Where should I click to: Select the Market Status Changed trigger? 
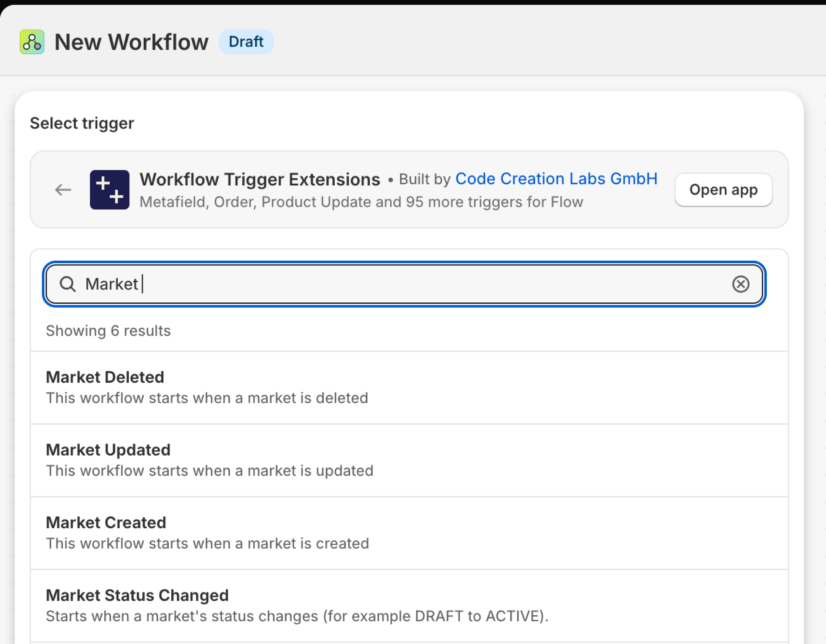pos(409,606)
